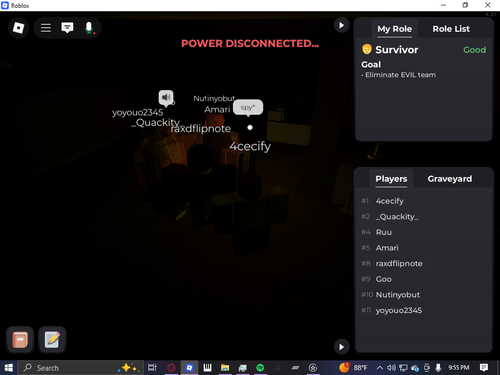Image resolution: width=500 pixels, height=375 pixels.
Task: Click the 4cecify nametag in the game
Action: [250, 146]
